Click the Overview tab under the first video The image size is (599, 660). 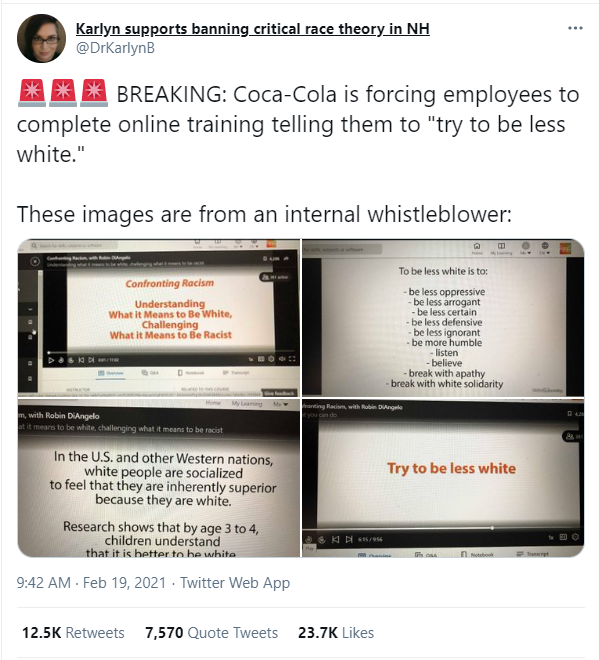click(111, 373)
